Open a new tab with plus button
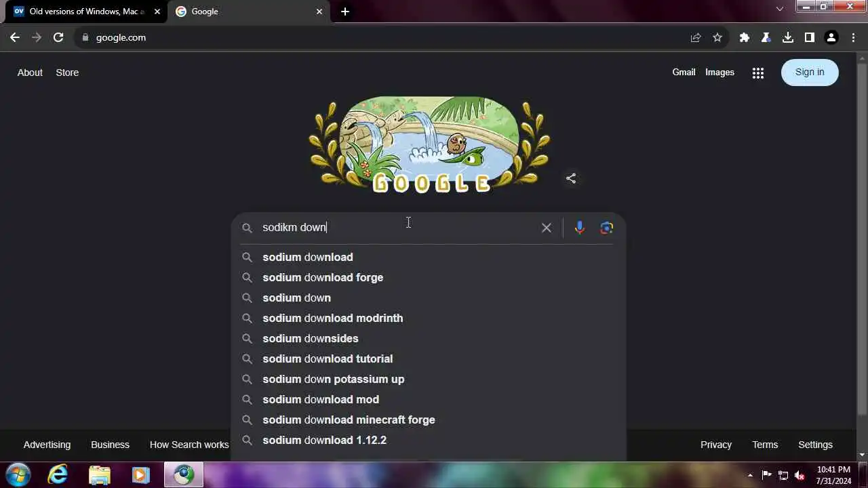 click(x=345, y=12)
